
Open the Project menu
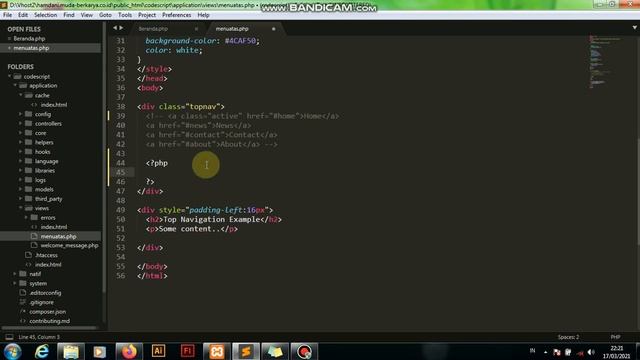point(147,15)
